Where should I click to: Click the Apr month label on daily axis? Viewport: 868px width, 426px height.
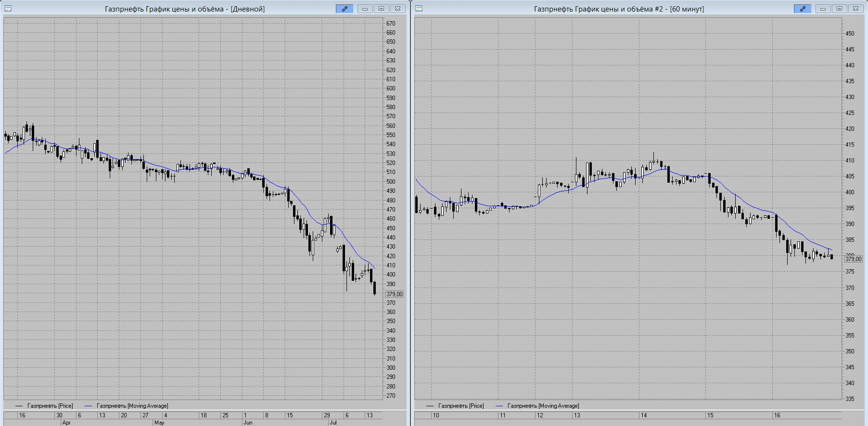pos(66,423)
